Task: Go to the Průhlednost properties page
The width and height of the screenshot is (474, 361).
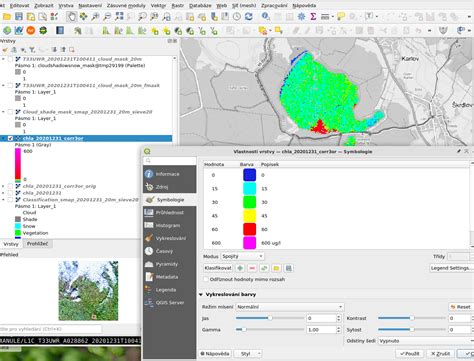Action: pyautogui.click(x=170, y=213)
